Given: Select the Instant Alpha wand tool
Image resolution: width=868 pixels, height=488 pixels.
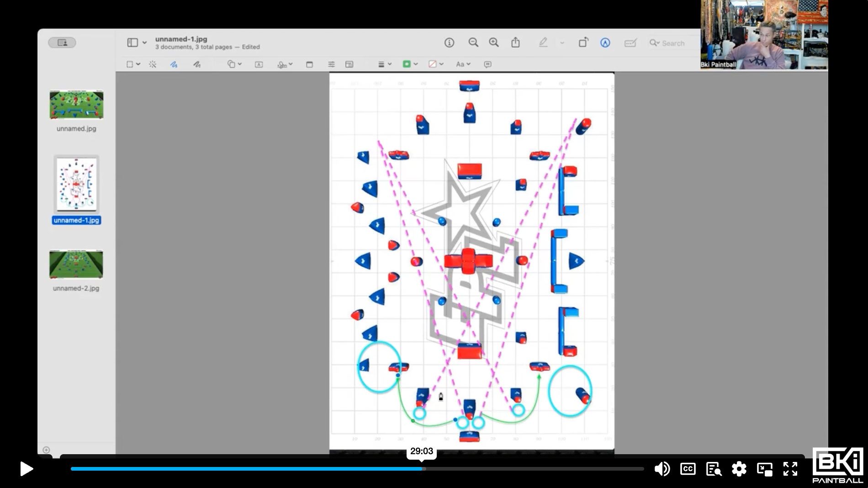Looking at the screenshot, I should click(153, 64).
